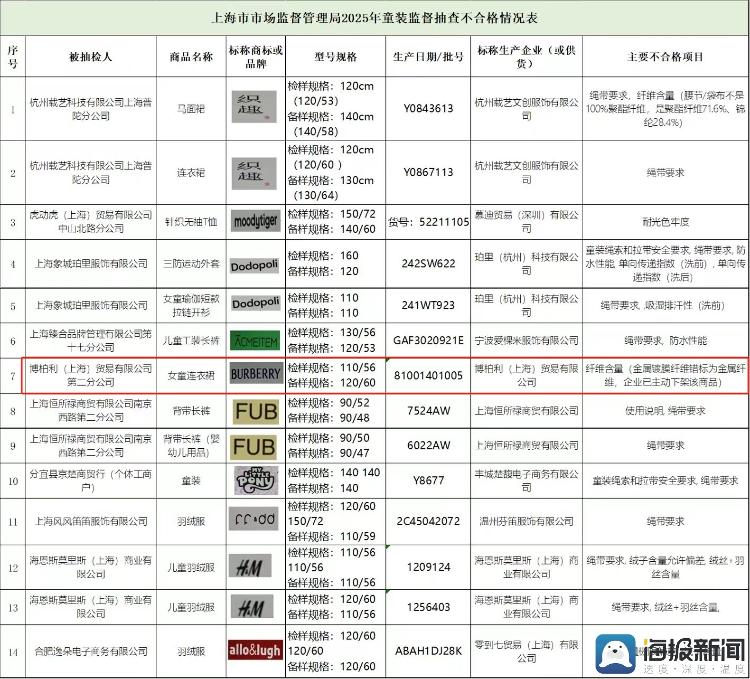Click batch number 2C45042072
This screenshot has width=750, height=679.
point(428,521)
